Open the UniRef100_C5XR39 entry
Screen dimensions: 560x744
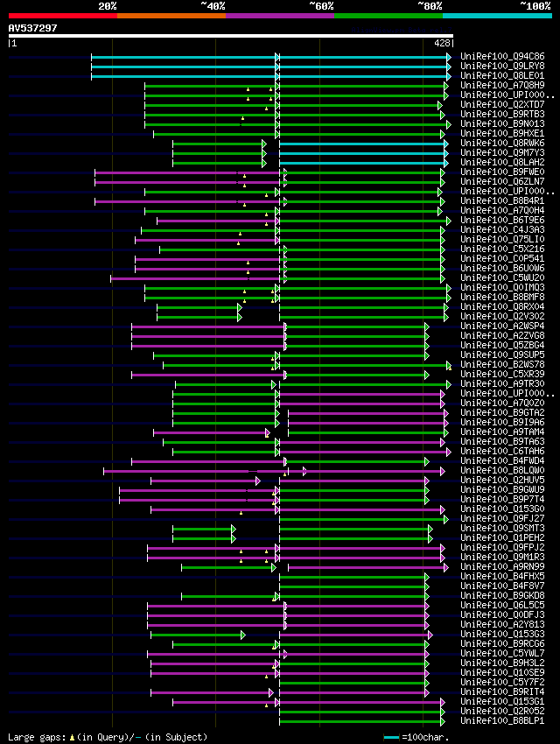tap(502, 375)
